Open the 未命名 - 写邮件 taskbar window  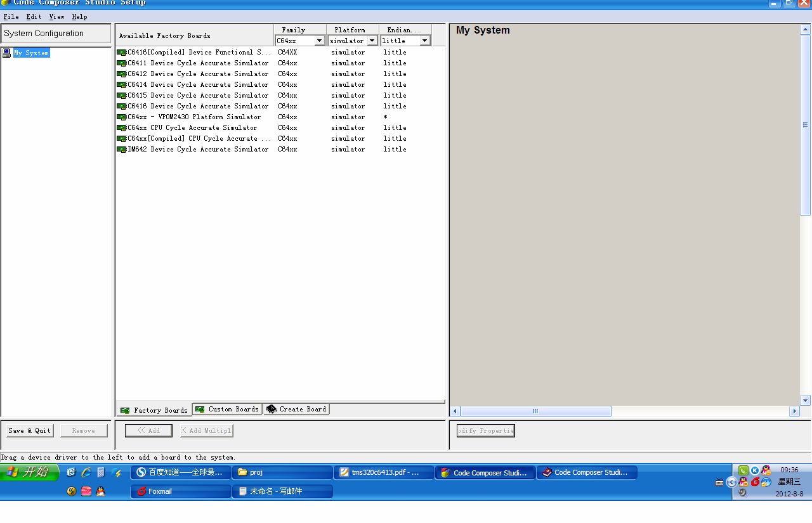(282, 491)
